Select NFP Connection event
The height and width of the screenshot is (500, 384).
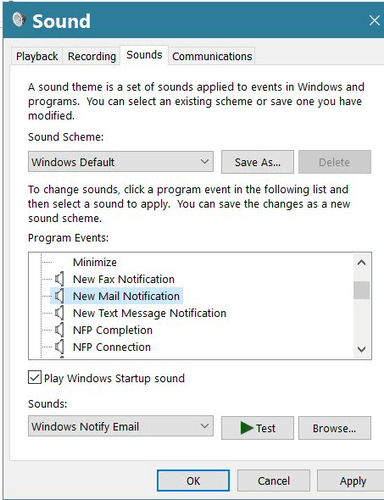click(112, 347)
